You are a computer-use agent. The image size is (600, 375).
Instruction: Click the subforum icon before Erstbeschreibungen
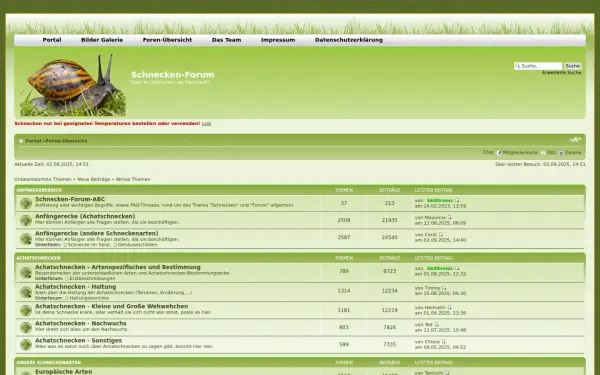click(x=67, y=279)
